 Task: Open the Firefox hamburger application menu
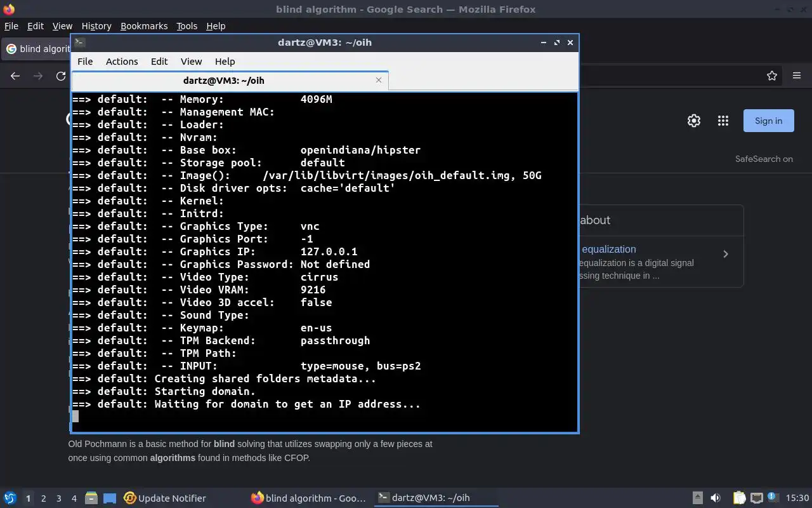click(x=797, y=76)
